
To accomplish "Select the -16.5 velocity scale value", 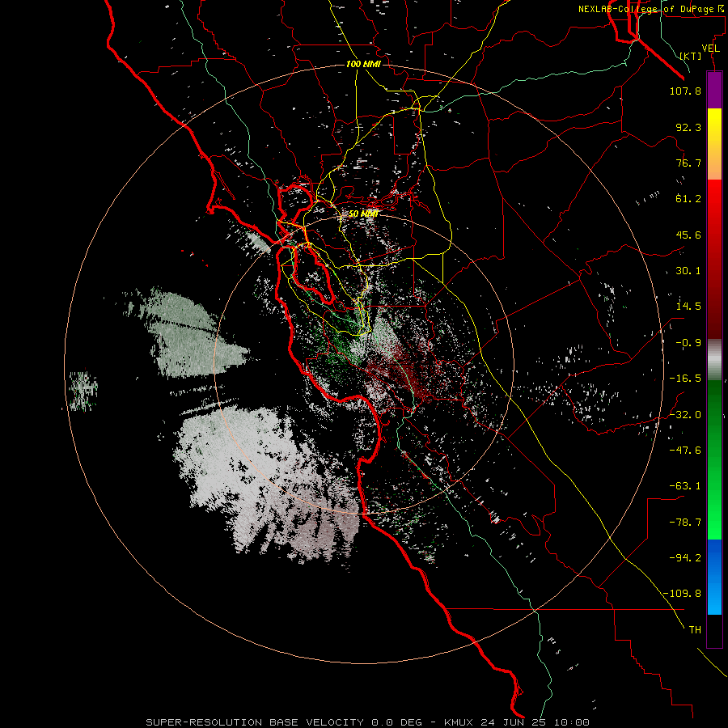I will click(685, 379).
